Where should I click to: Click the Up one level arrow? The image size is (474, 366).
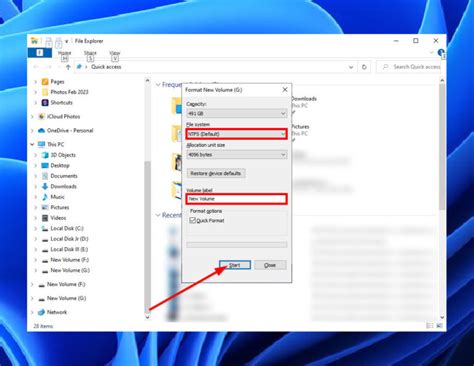[x=68, y=67]
